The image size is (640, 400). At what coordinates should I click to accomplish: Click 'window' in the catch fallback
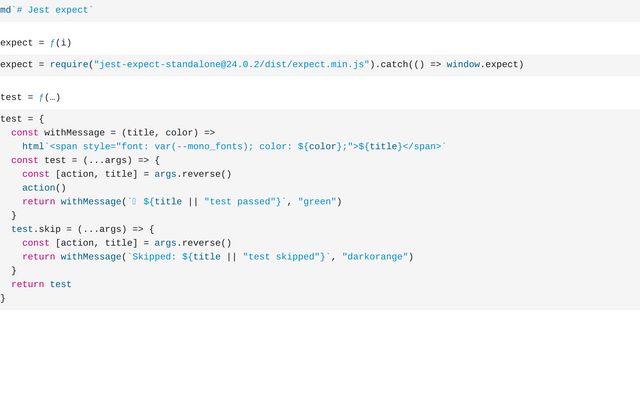tap(463, 64)
